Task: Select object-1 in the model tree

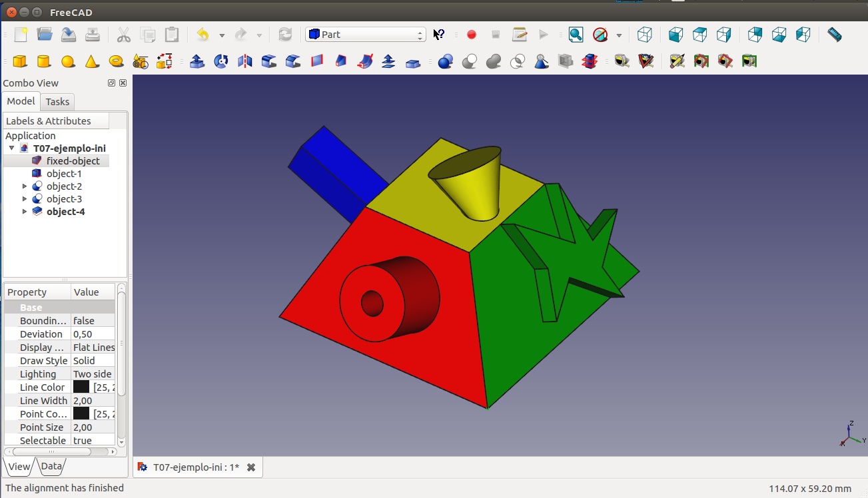Action: click(x=63, y=174)
